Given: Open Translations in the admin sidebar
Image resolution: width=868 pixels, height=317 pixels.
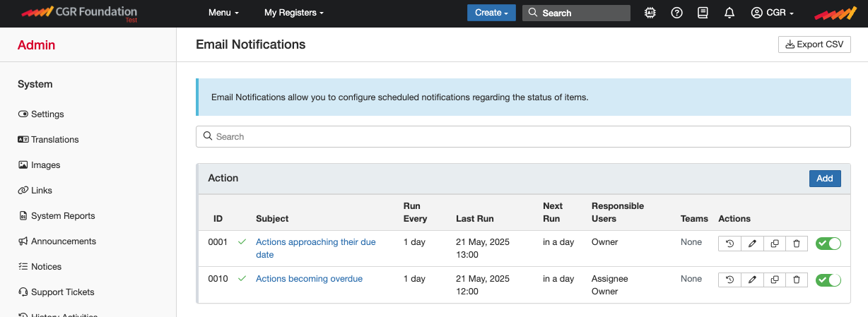Looking at the screenshot, I should click(48, 140).
